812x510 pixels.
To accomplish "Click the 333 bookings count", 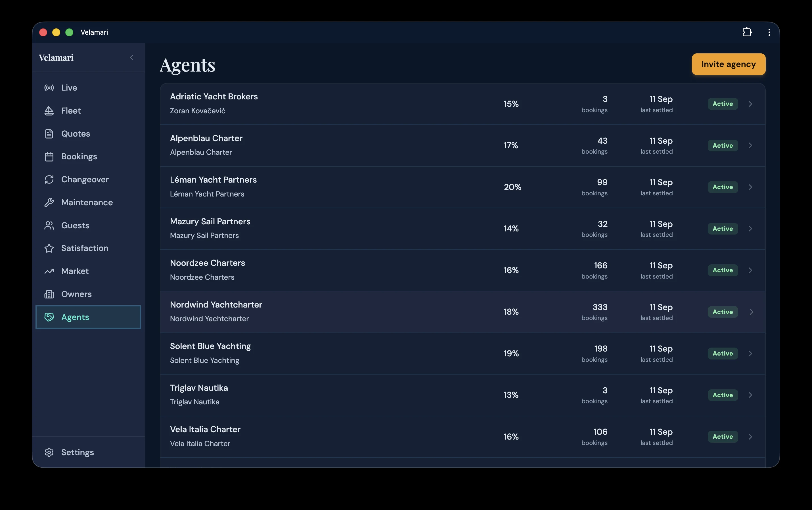I will click(600, 307).
